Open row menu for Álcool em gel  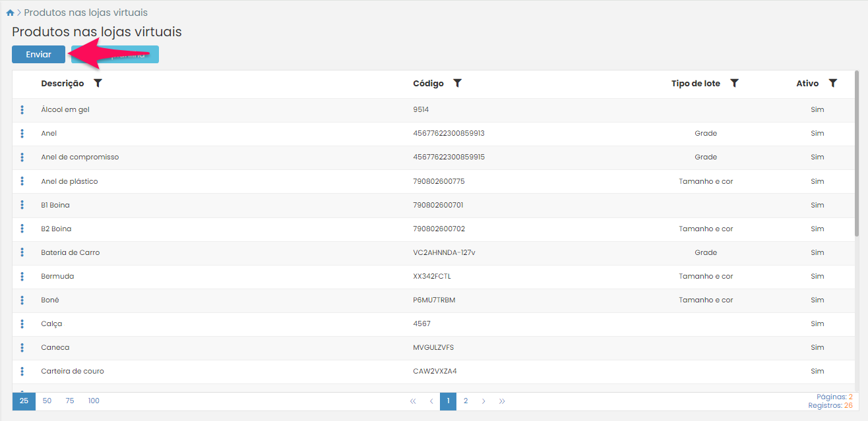pyautogui.click(x=22, y=110)
